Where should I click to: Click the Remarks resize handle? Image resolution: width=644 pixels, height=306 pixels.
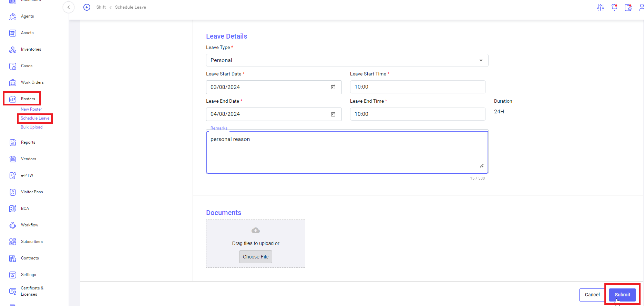point(482,166)
